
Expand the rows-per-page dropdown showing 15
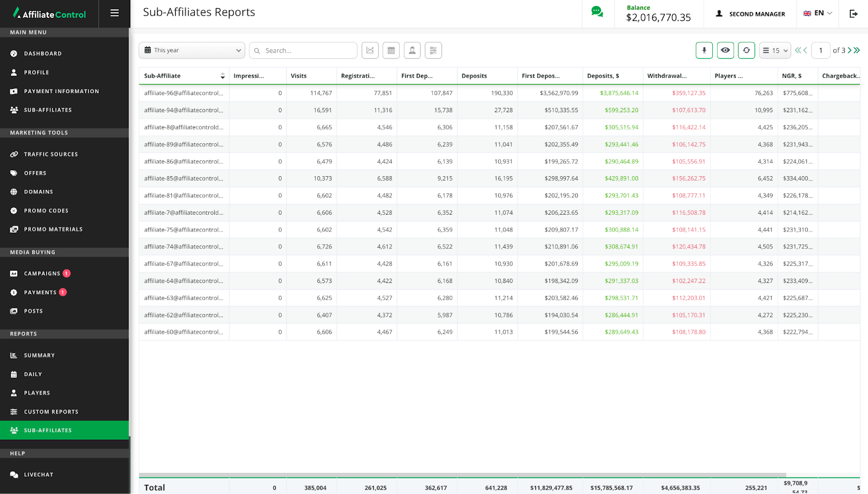pyautogui.click(x=775, y=50)
